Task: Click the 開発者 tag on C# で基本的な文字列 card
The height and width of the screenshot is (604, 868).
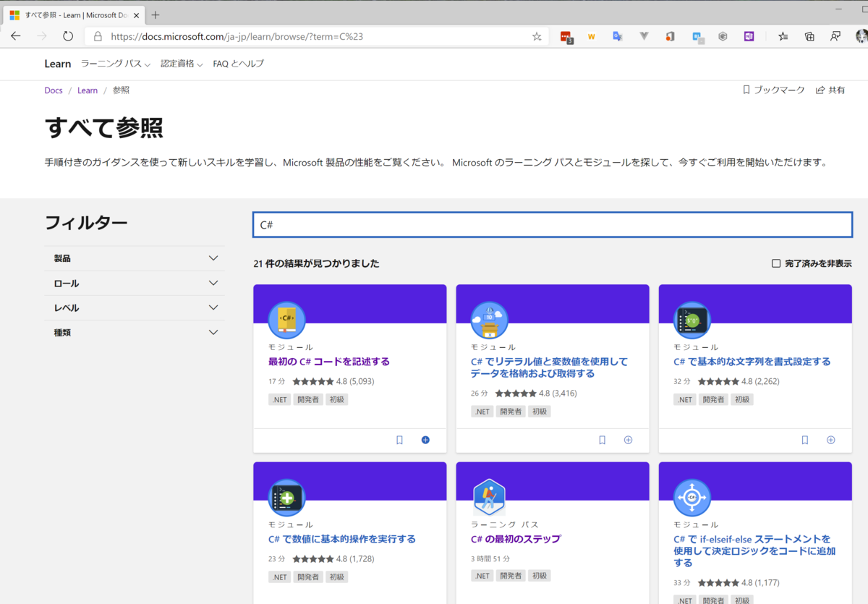Action: click(x=713, y=399)
